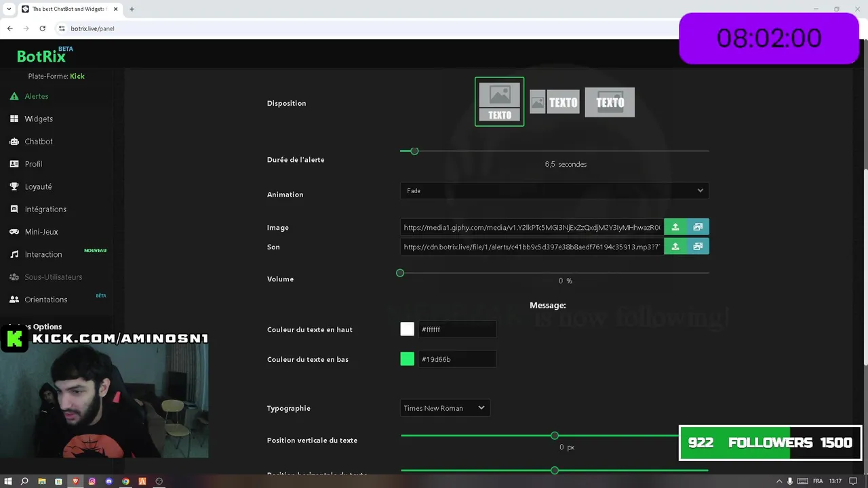
Task: Open the Widgets menu item
Action: tap(39, 119)
